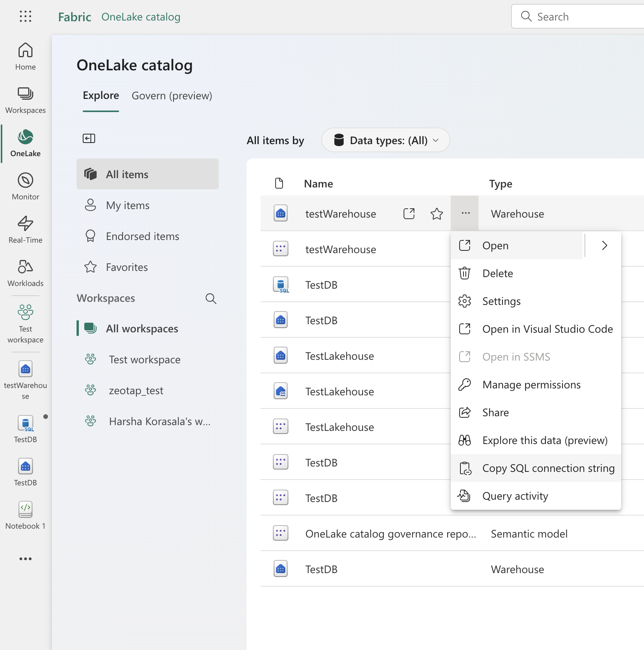This screenshot has width=644, height=650.
Task: Choose Share from context menu
Action: (x=536, y=412)
